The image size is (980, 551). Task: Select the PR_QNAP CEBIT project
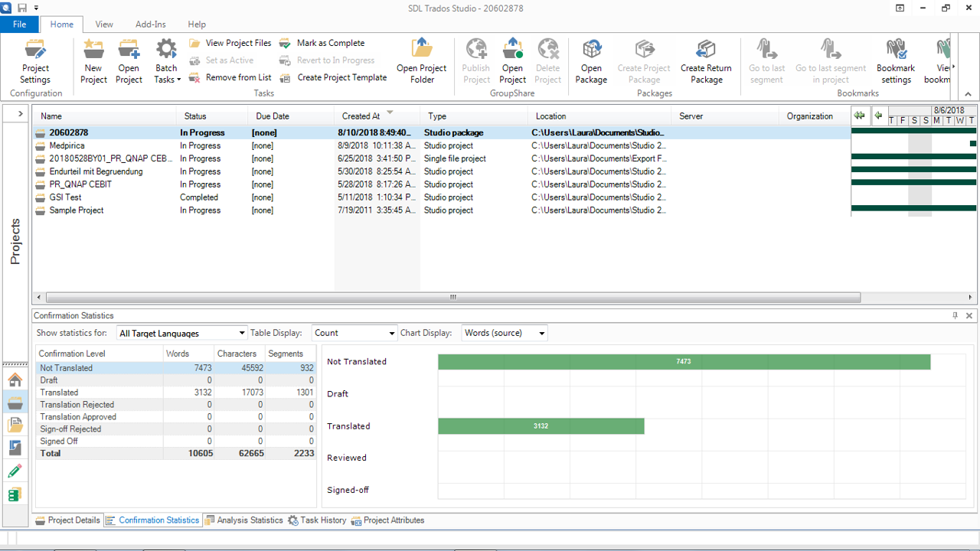pos(442,184)
